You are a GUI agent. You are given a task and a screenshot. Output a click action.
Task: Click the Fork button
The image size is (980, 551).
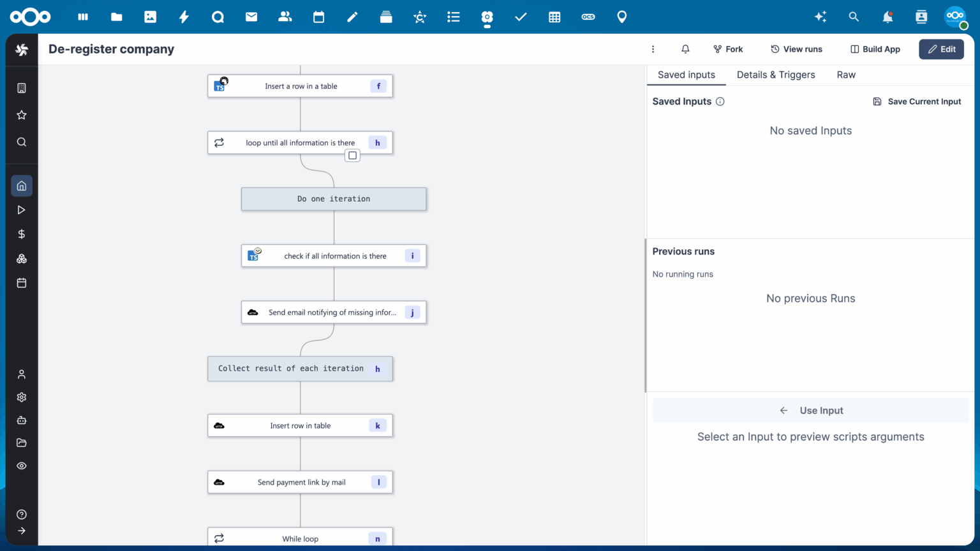727,49
